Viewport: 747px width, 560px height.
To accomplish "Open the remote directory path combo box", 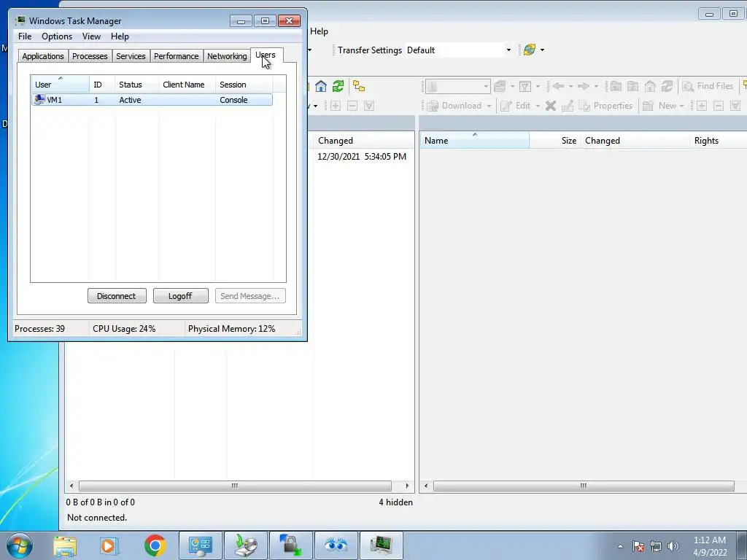I will [458, 86].
